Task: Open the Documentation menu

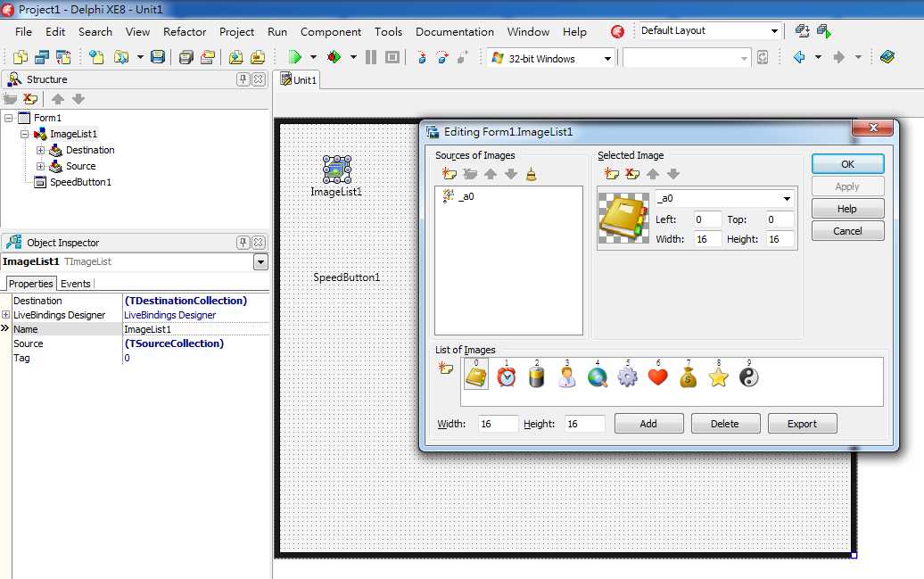Action: 454,32
